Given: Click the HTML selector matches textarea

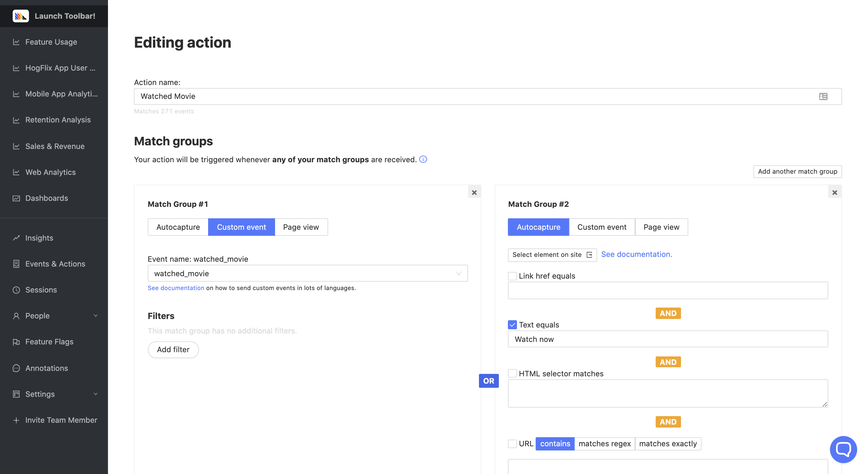Looking at the screenshot, I should [x=668, y=393].
